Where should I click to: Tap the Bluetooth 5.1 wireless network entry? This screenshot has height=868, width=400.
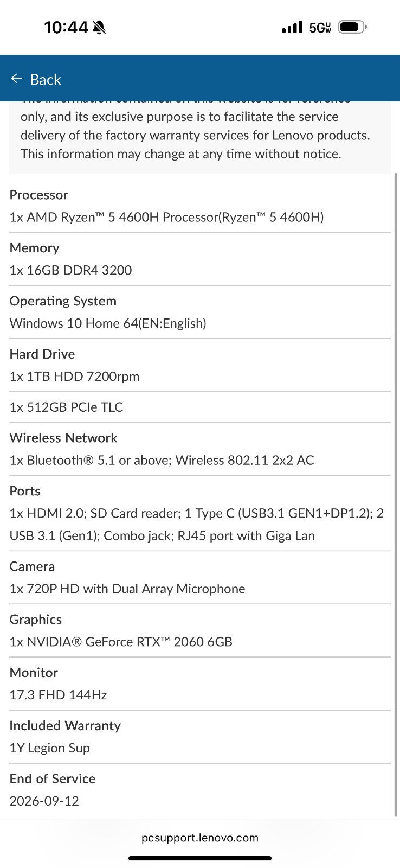pyautogui.click(x=200, y=449)
